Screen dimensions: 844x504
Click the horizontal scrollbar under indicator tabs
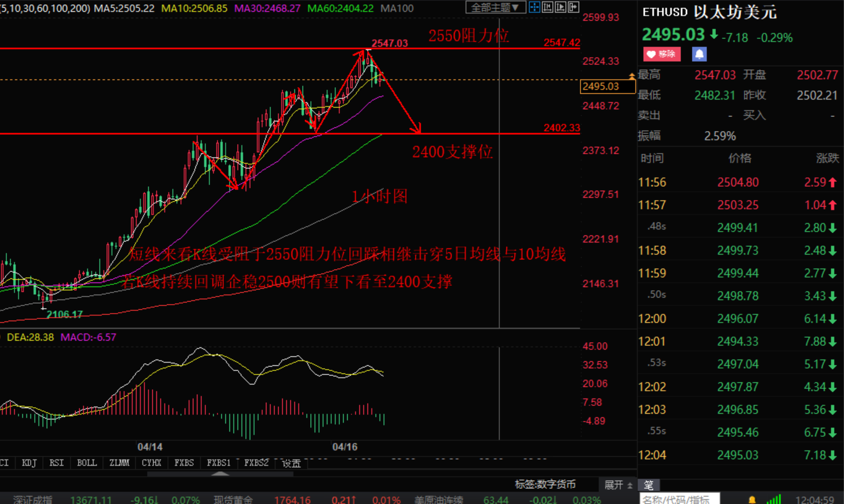[220, 474]
